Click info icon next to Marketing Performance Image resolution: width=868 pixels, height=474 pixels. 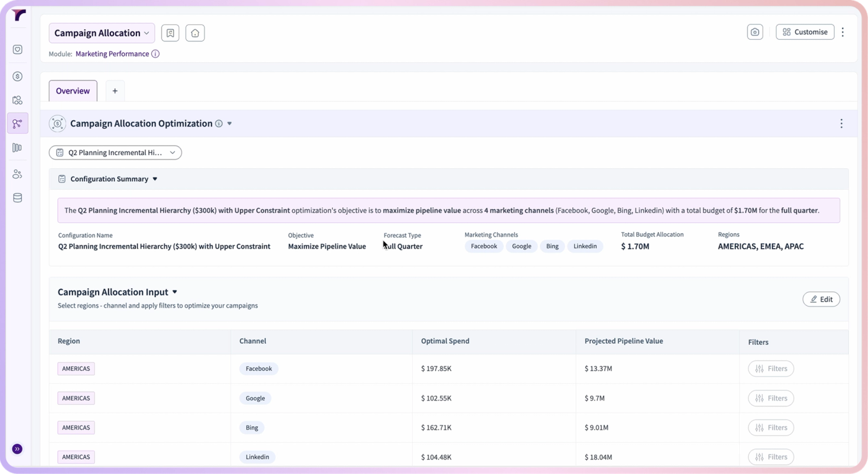pos(156,54)
